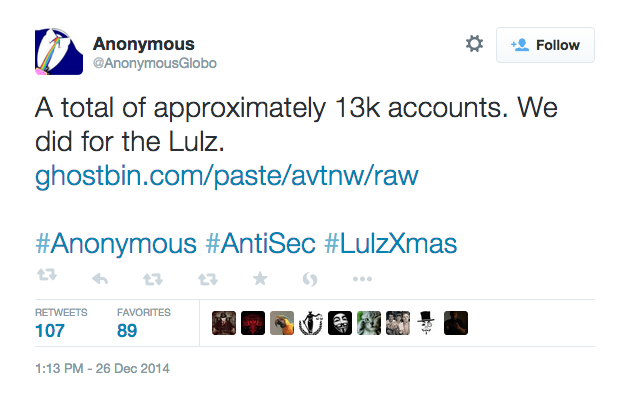Click the Guy Fawkes mask avatar
This screenshot has height=401, width=630.
pyautogui.click(x=340, y=322)
